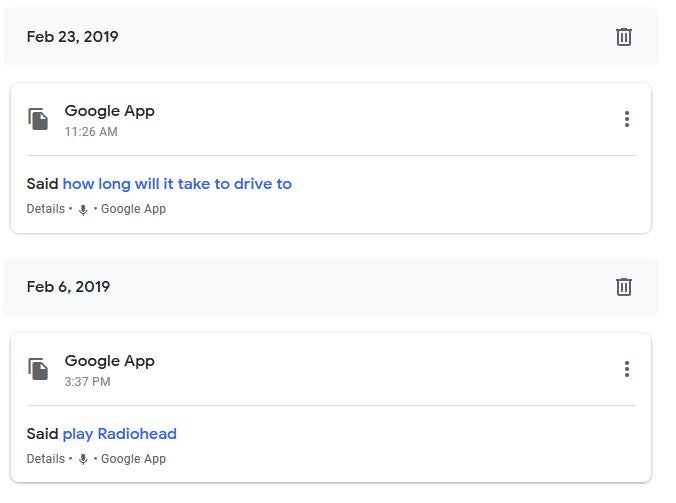
Task: Select the Feb 23, 2019 date header
Action: coord(73,37)
